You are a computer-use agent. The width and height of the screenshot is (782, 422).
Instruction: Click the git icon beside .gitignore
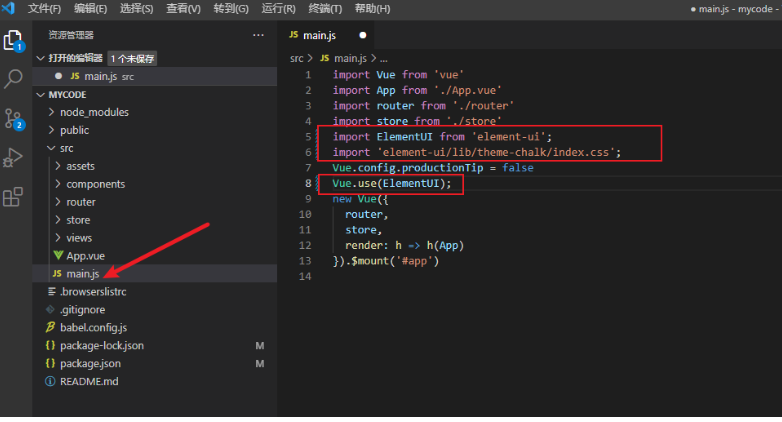click(x=50, y=309)
